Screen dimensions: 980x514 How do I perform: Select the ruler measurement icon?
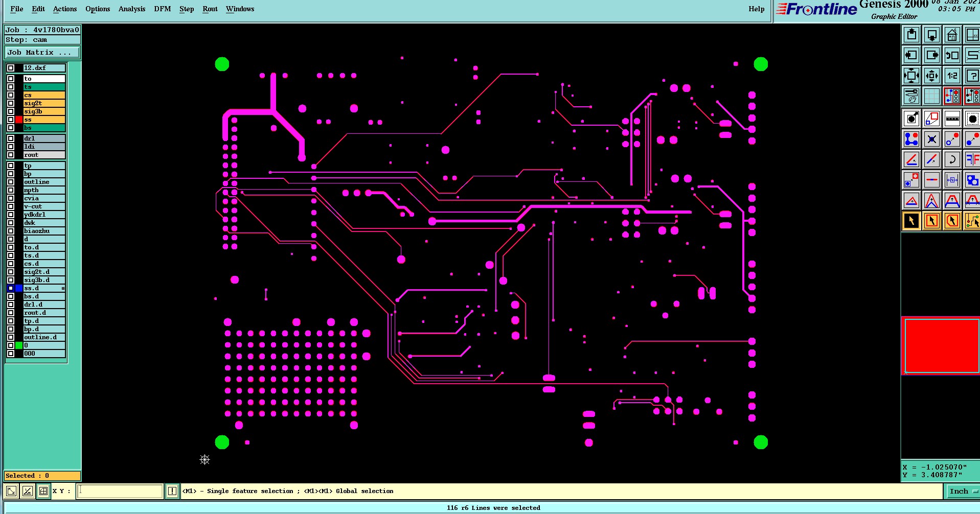click(x=952, y=119)
